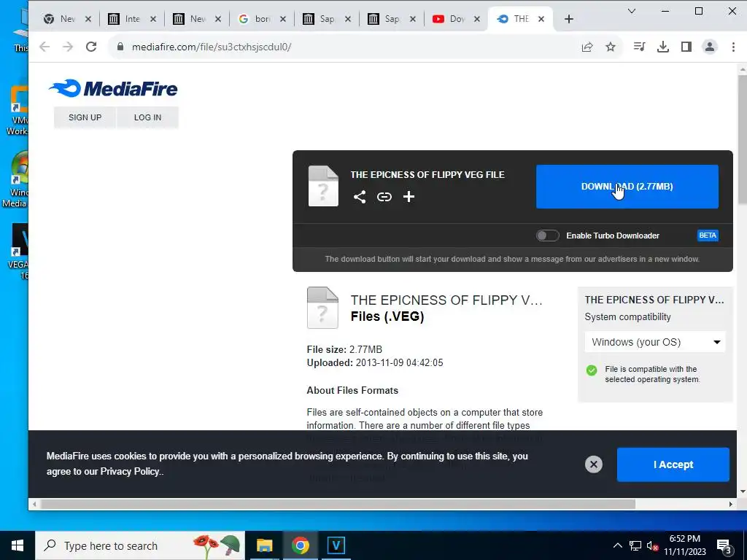The image size is (747, 560).
Task: Click the Uploaded: 2013-11-09 04:42:05 text
Action: pyautogui.click(x=375, y=363)
